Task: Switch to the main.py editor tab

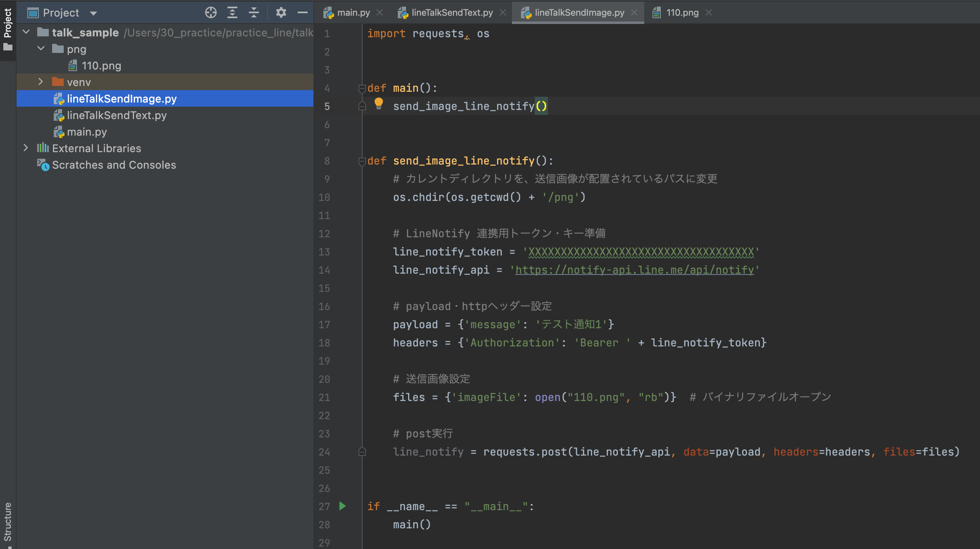Action: 354,13
